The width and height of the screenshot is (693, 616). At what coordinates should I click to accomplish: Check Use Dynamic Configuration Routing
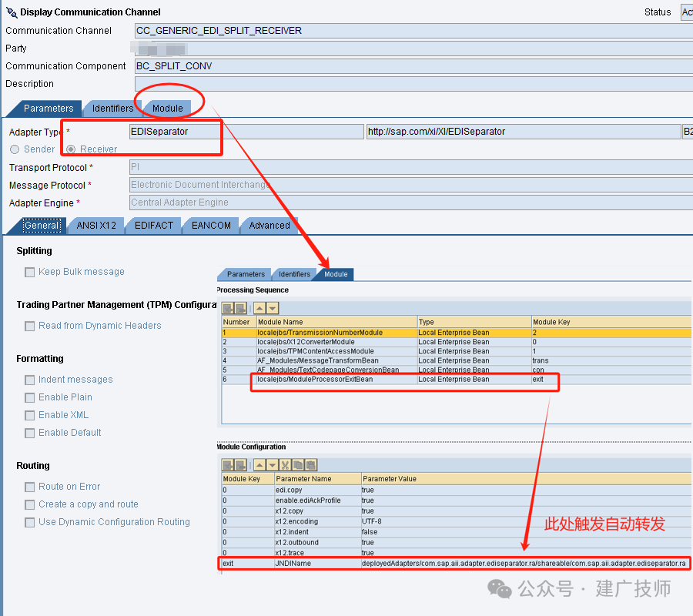click(x=29, y=522)
